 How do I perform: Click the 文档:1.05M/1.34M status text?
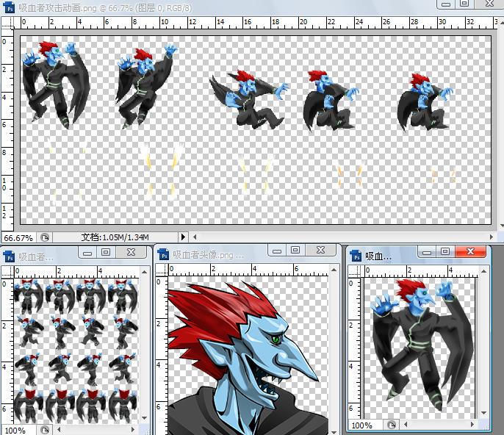pos(115,237)
